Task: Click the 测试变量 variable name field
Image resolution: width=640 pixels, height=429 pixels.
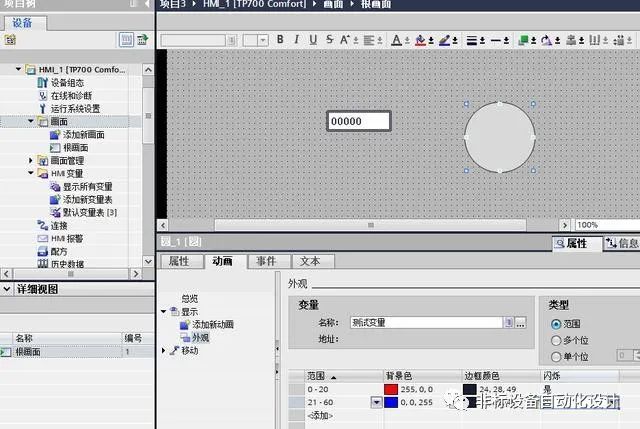Action: pyautogui.click(x=426, y=323)
